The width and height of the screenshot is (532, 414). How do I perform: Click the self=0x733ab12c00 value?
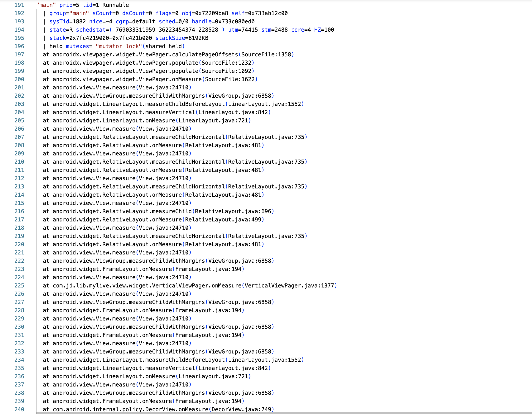(x=259, y=13)
